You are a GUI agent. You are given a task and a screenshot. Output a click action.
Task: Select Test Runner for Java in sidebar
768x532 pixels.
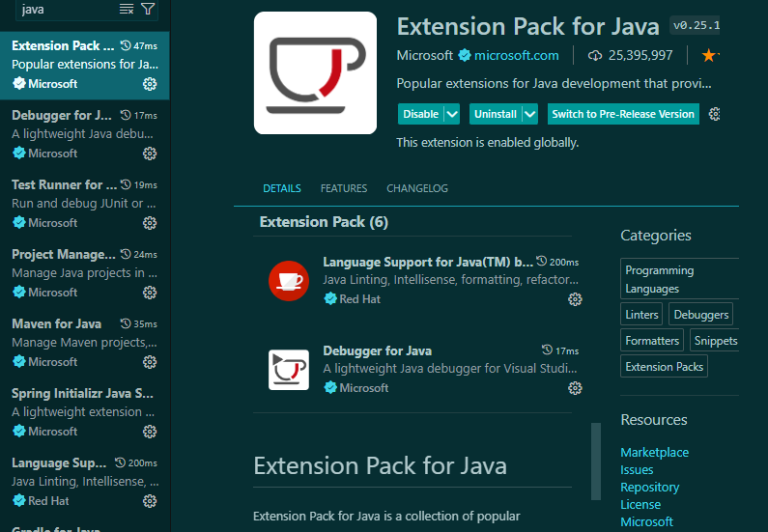pos(85,204)
